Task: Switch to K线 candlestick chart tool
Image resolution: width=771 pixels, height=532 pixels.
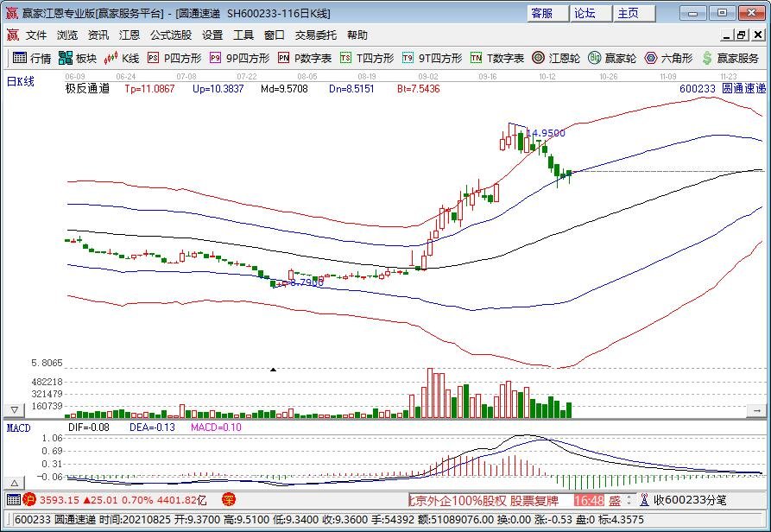Action: pyautogui.click(x=122, y=58)
